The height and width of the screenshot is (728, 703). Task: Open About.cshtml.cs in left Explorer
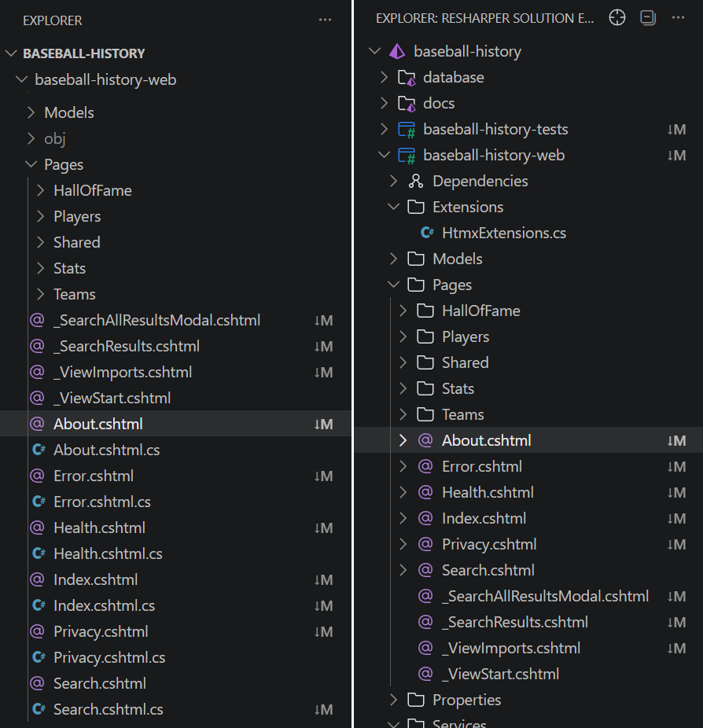106,450
